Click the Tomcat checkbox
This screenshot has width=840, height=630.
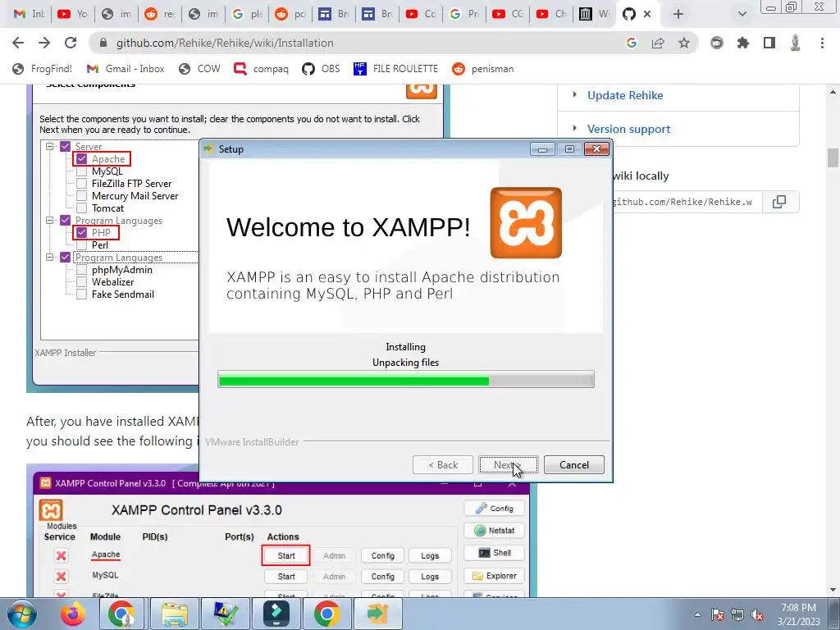(x=81, y=208)
